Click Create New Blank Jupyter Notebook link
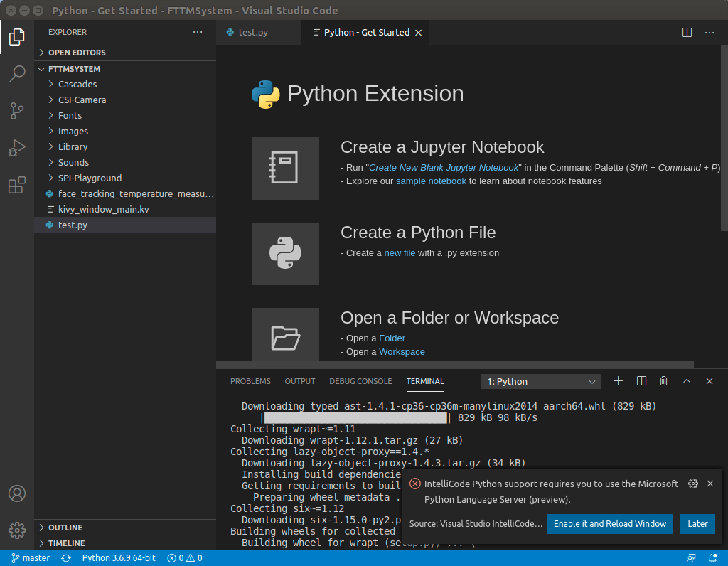The image size is (728, 566). coord(444,168)
